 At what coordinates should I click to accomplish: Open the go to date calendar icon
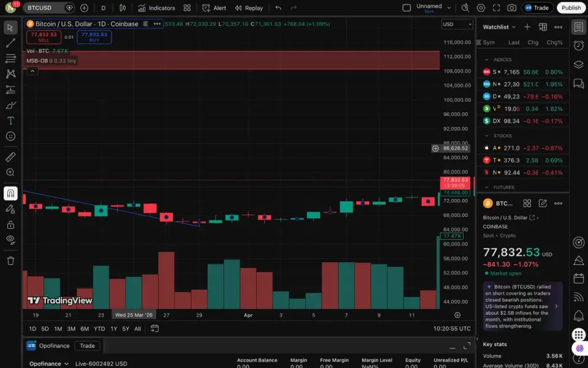click(154, 329)
